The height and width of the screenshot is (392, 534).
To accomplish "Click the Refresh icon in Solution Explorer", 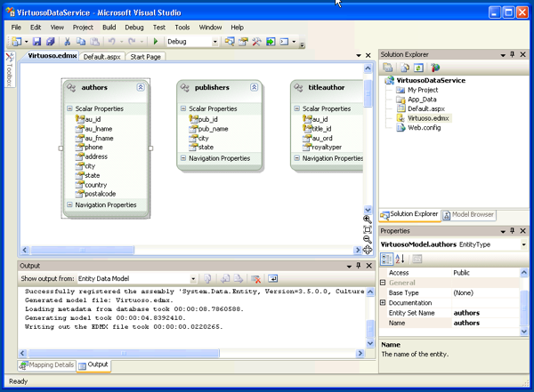I will (418, 68).
